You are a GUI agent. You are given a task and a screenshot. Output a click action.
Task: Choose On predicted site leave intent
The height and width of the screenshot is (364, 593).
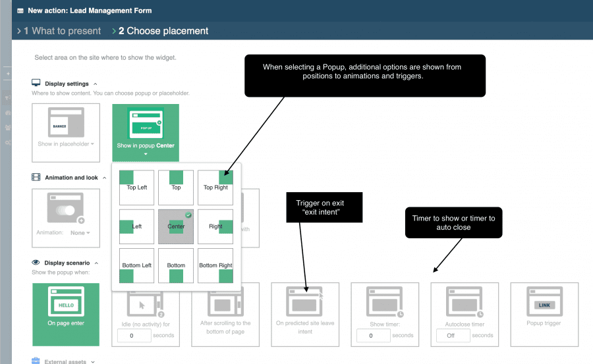tap(304, 314)
